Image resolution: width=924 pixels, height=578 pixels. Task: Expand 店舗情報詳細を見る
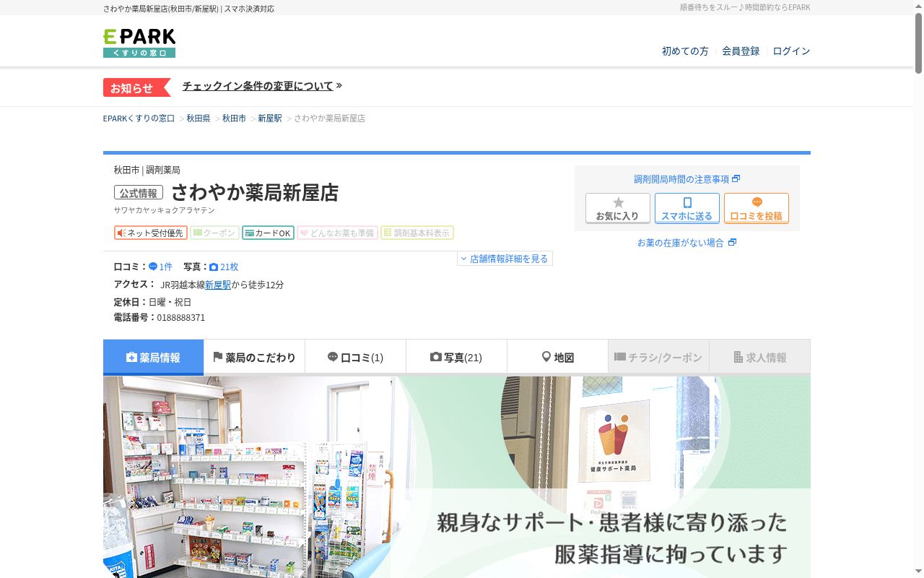[x=505, y=259]
